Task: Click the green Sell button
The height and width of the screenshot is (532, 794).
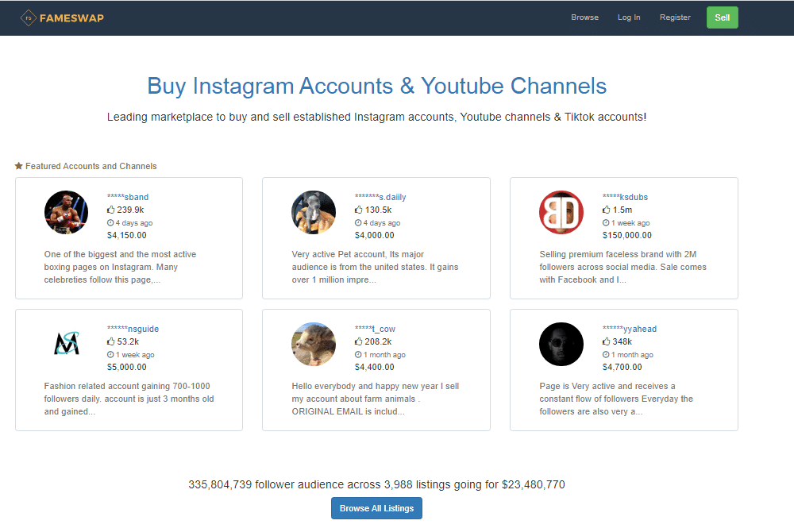Action: pyautogui.click(x=722, y=17)
